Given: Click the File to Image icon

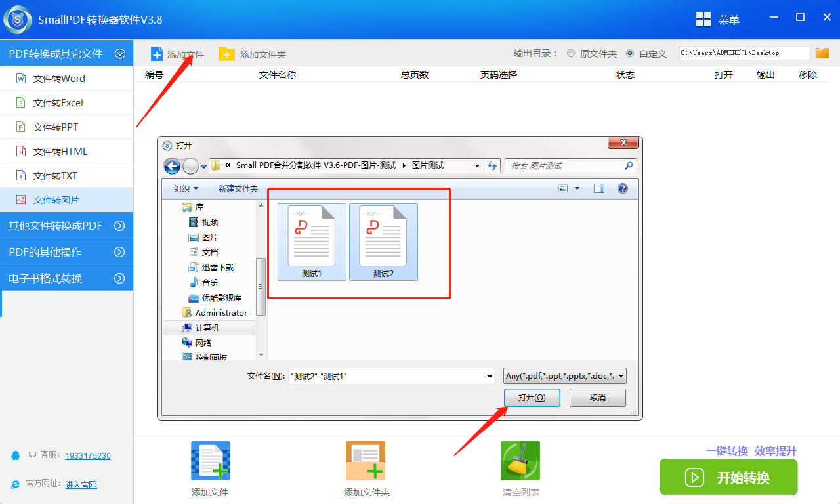Looking at the screenshot, I should pyautogui.click(x=21, y=200).
